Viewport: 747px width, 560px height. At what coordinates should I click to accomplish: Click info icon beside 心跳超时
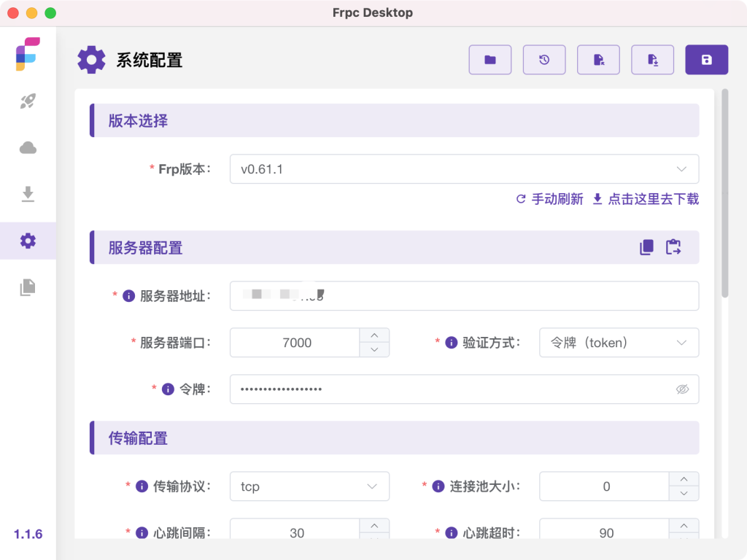pos(451,532)
